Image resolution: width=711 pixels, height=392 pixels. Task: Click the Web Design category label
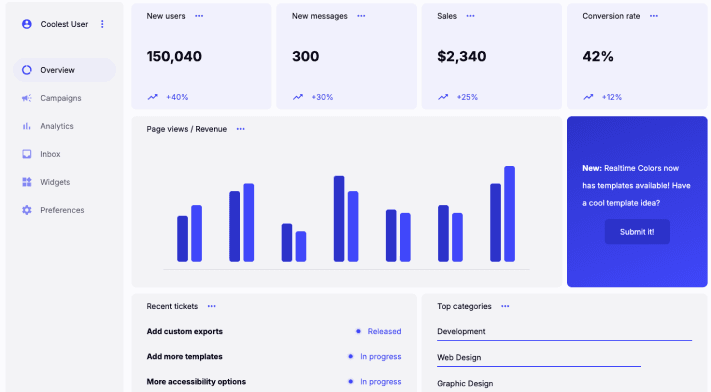pyautogui.click(x=459, y=358)
